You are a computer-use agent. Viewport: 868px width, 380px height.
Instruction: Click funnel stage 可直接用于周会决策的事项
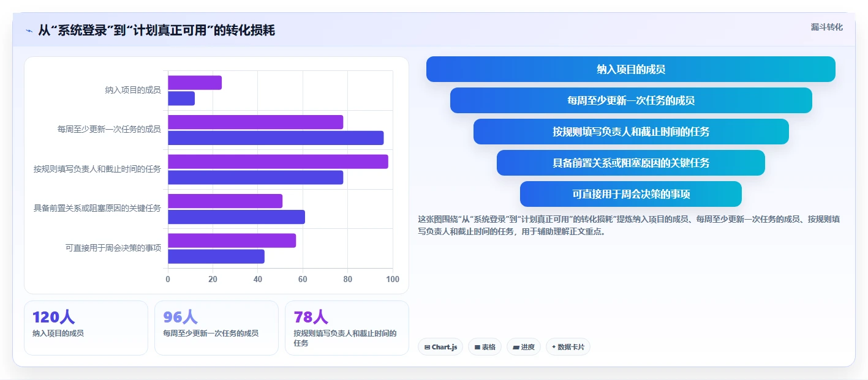(631, 194)
